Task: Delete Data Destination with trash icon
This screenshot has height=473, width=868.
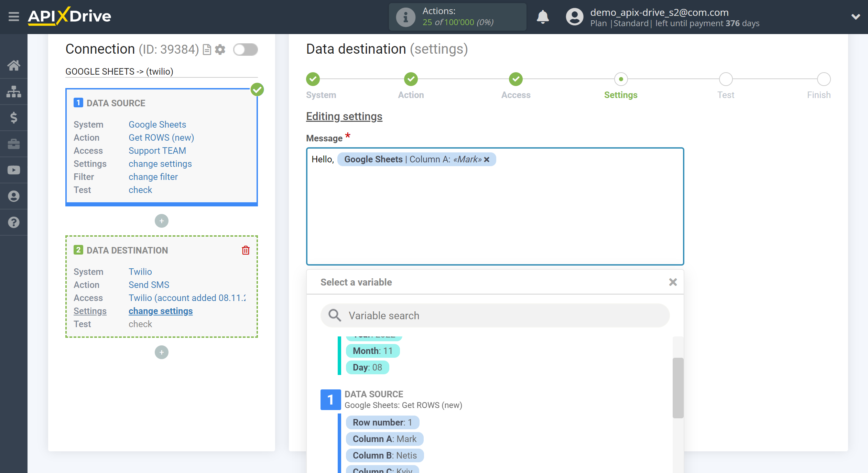Action: [246, 250]
